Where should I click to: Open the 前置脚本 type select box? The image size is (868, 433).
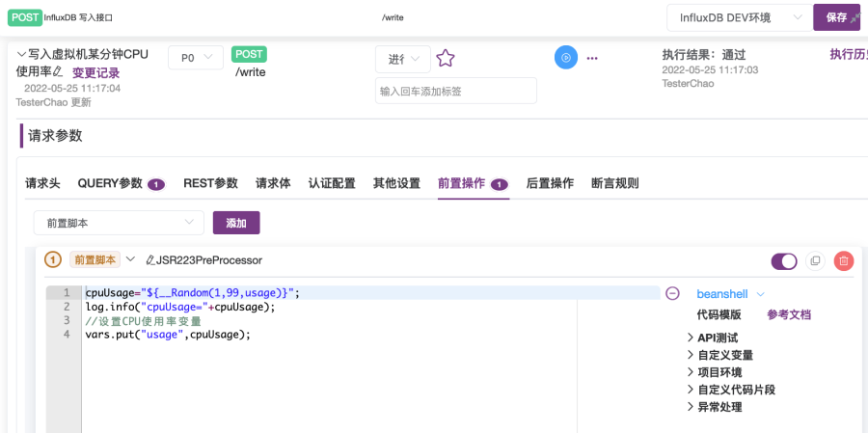pos(119,223)
